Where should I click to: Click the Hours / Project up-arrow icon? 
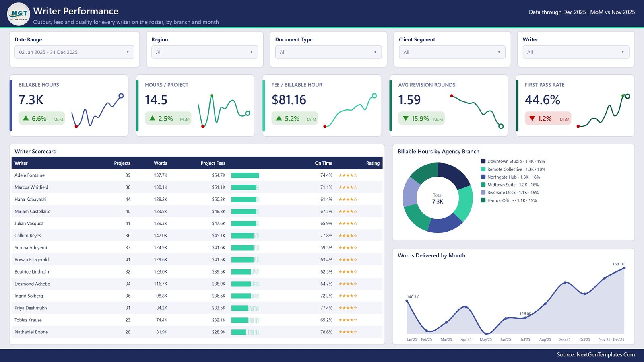point(152,118)
